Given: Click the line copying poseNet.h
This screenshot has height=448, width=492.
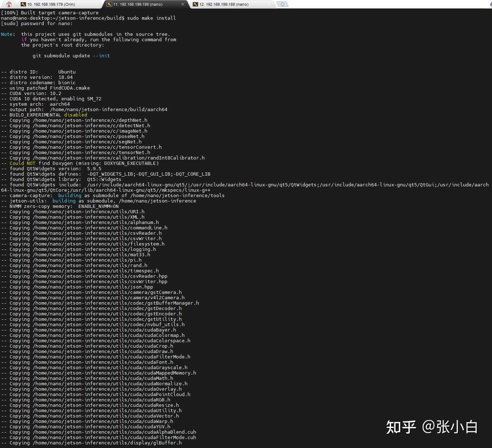Looking at the screenshot, I should tap(73, 136).
